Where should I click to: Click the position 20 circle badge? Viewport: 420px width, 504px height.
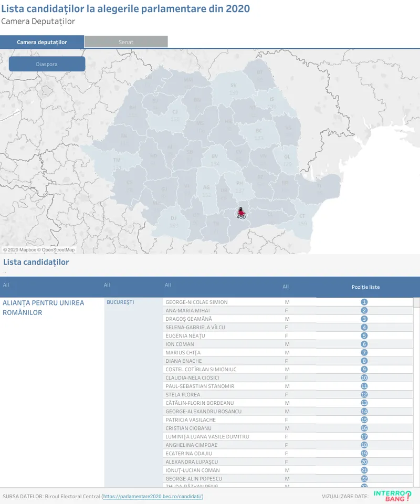pos(364,462)
